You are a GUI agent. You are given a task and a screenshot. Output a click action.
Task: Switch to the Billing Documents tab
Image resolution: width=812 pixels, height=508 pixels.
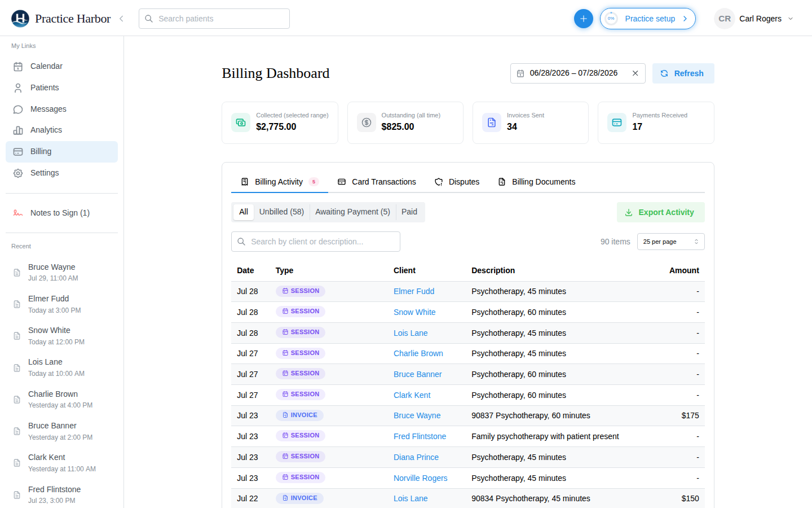point(536,182)
